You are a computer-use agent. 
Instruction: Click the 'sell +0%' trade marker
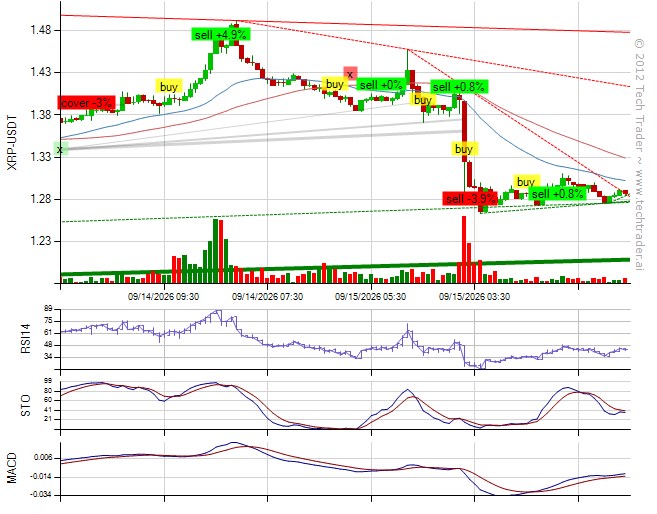click(381, 85)
